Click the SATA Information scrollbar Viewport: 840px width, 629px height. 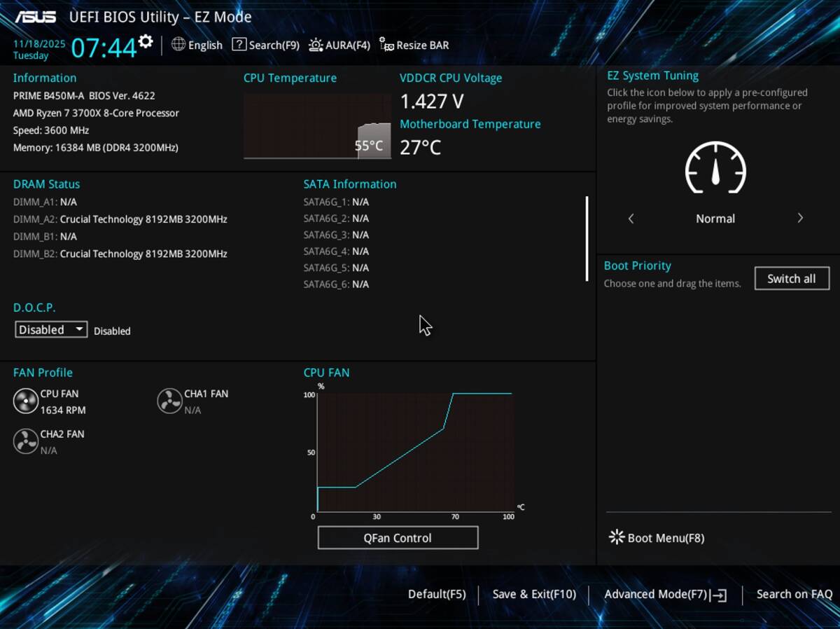point(587,239)
